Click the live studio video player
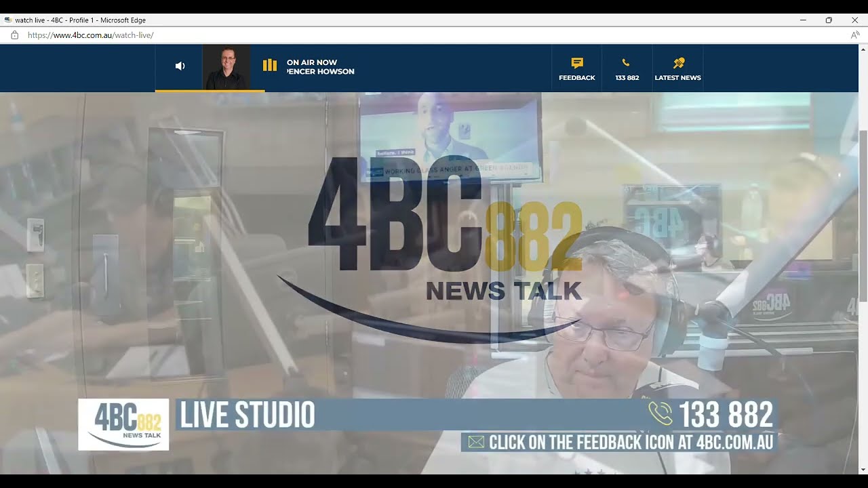868x488 pixels. [429, 283]
